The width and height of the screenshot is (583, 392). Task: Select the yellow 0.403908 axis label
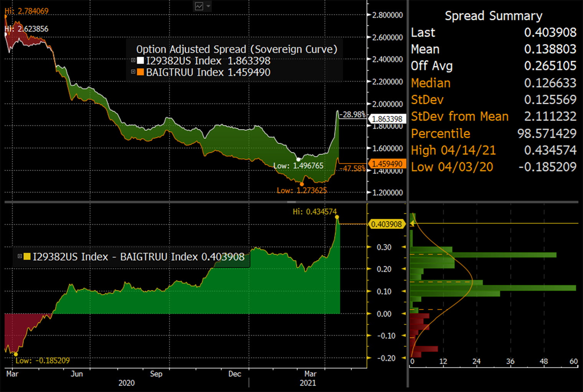click(x=387, y=224)
